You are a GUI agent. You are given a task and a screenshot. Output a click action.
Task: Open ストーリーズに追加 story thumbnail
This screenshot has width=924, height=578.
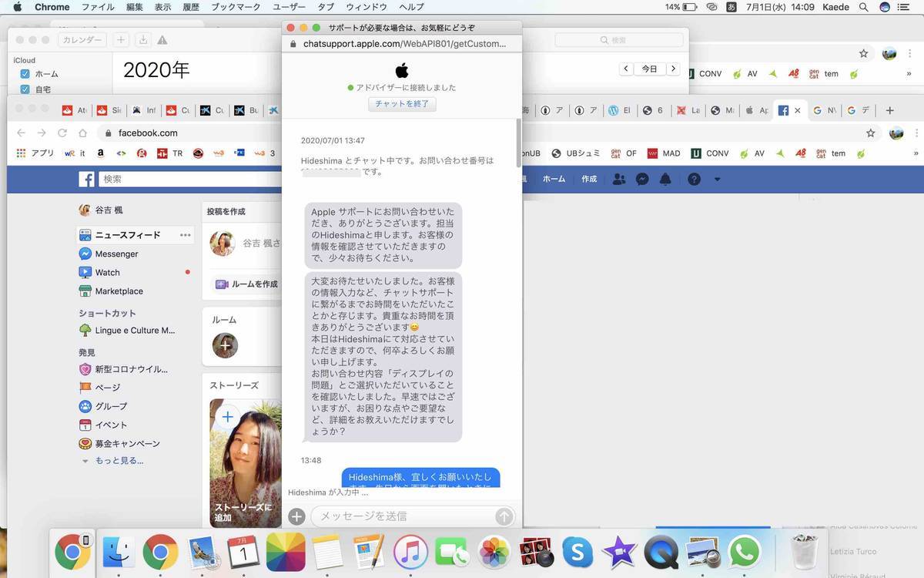coord(246,462)
